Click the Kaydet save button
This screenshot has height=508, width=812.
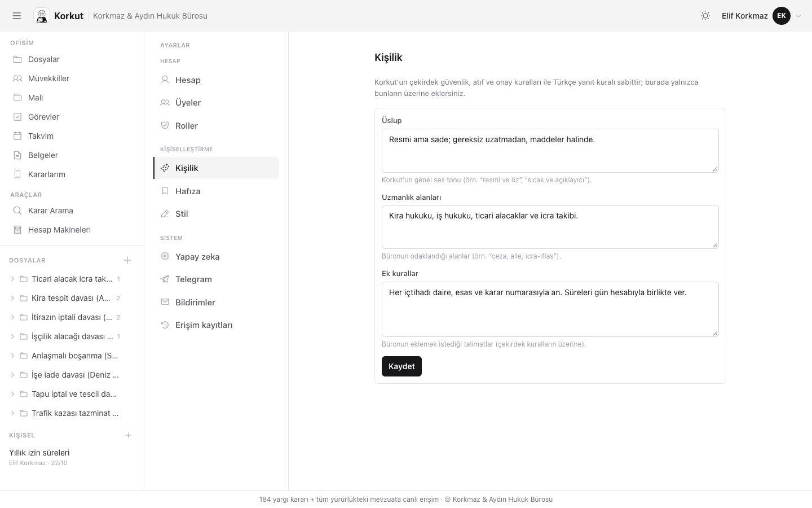pos(401,366)
